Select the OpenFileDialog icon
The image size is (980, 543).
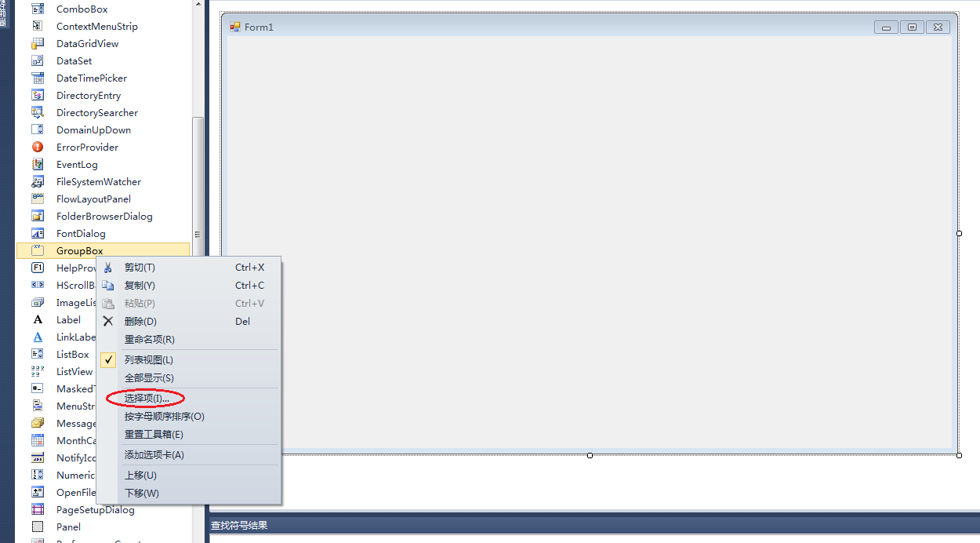click(38, 493)
